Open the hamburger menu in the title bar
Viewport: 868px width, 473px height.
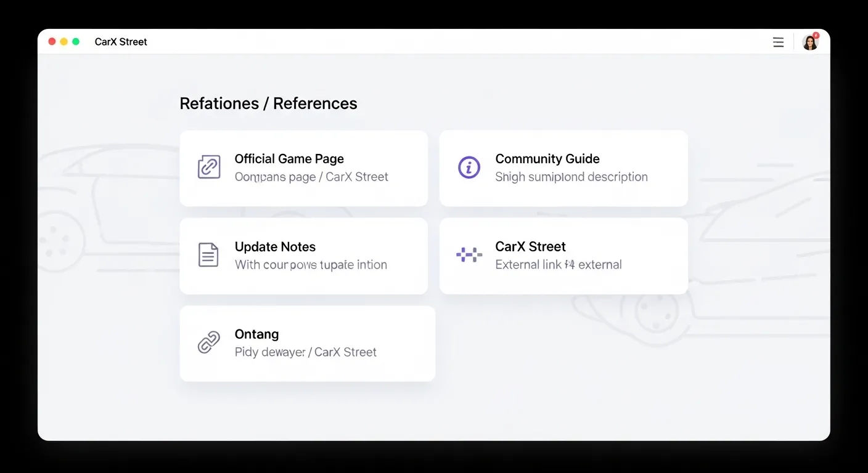coord(778,42)
